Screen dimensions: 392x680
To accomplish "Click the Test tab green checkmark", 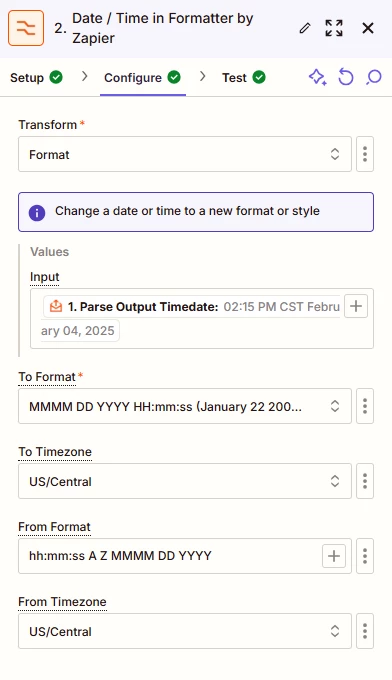I will point(259,78).
